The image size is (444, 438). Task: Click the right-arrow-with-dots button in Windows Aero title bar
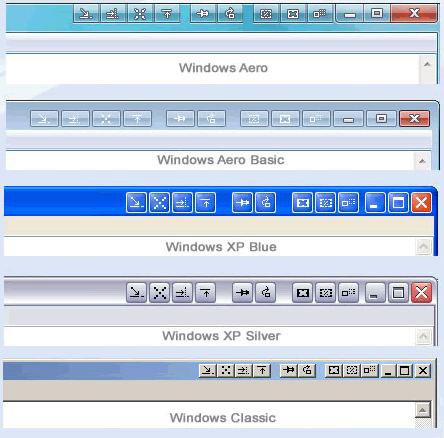tap(113, 14)
